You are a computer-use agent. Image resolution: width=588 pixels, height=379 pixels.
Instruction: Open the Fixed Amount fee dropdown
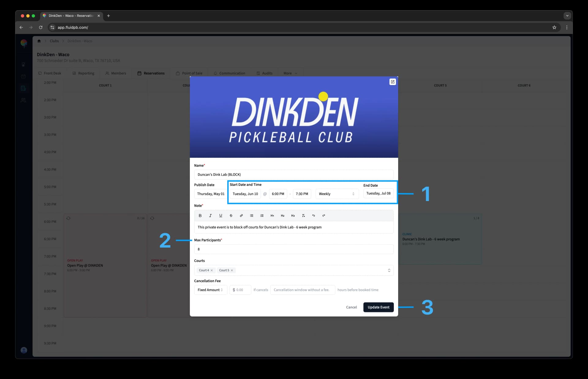click(x=210, y=290)
